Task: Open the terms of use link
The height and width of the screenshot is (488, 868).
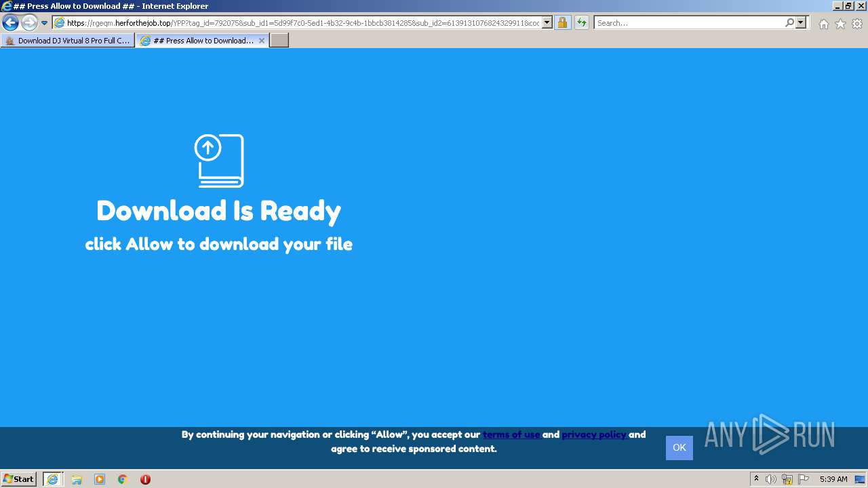Action: (511, 434)
